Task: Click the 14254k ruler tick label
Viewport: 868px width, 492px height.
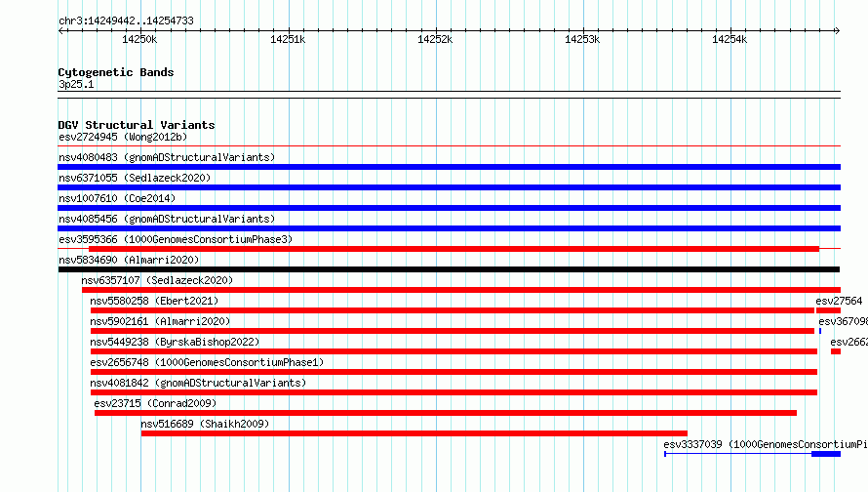Action: click(x=730, y=39)
